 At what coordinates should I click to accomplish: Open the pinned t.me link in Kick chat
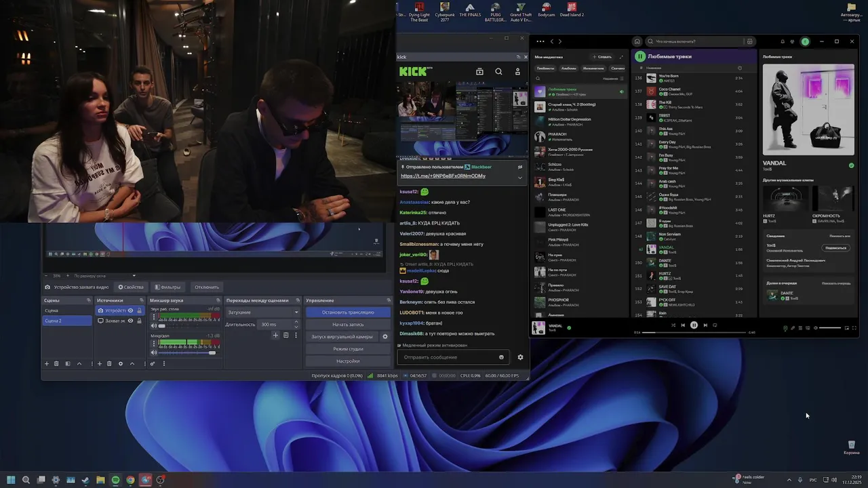pyautogui.click(x=443, y=176)
